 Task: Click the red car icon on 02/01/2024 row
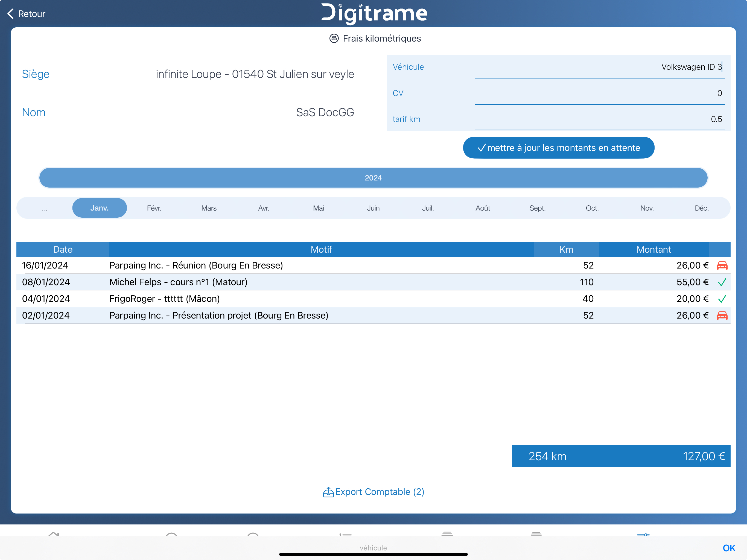(722, 316)
